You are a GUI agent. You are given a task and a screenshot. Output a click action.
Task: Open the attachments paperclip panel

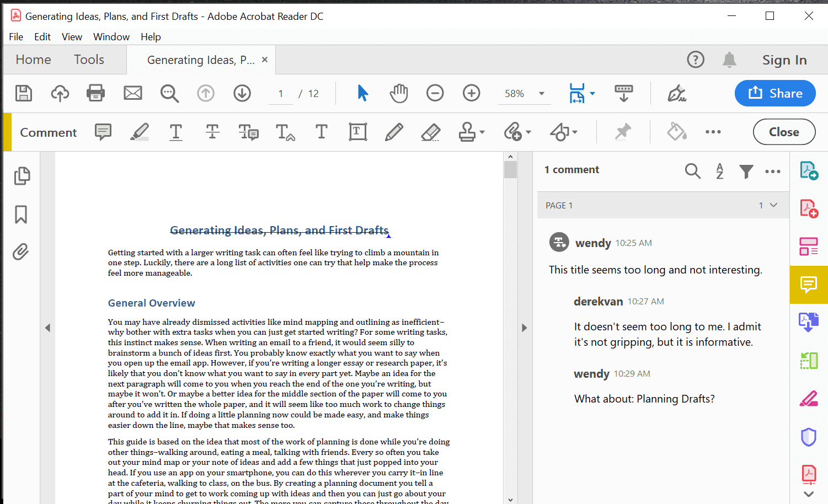[x=20, y=251]
